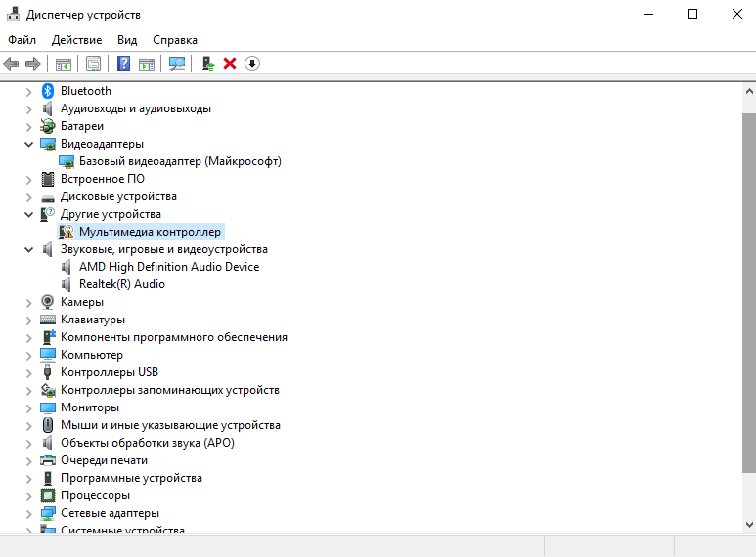Toggle the console tree pane icon
756x557 pixels.
click(64, 64)
